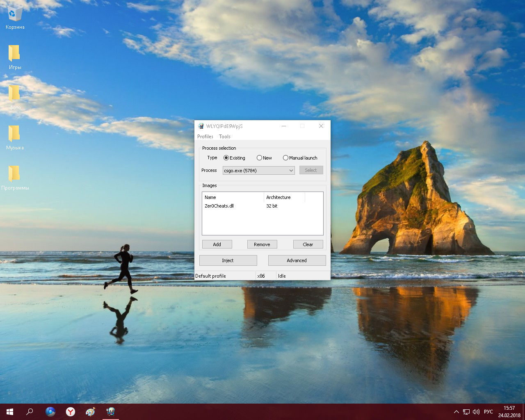Viewport: 525px width, 420px height.
Task: Click the Advanced button
Action: (x=297, y=260)
